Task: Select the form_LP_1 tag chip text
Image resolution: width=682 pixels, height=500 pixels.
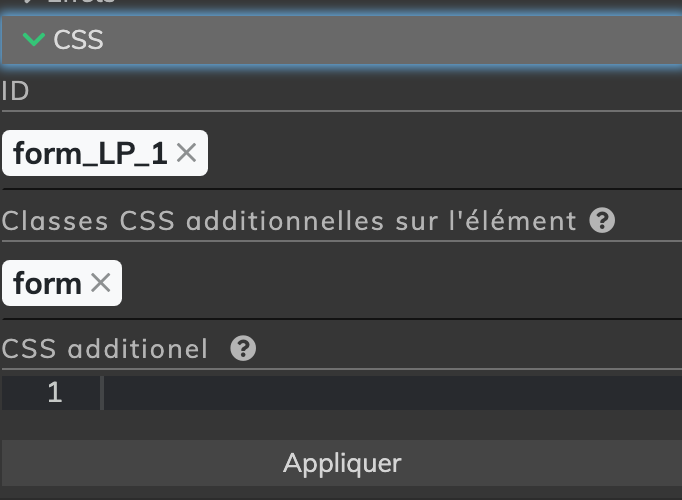Action: [90, 153]
